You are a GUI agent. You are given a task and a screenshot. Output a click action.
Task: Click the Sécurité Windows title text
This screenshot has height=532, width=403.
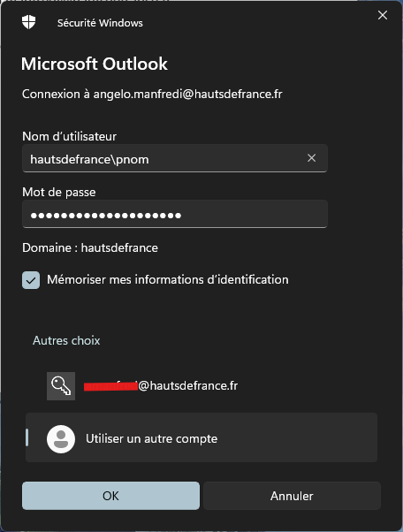(x=100, y=23)
